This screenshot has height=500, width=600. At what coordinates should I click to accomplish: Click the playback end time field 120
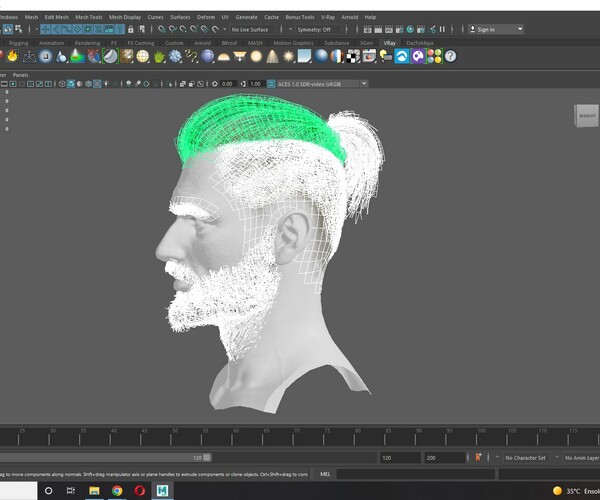point(400,458)
